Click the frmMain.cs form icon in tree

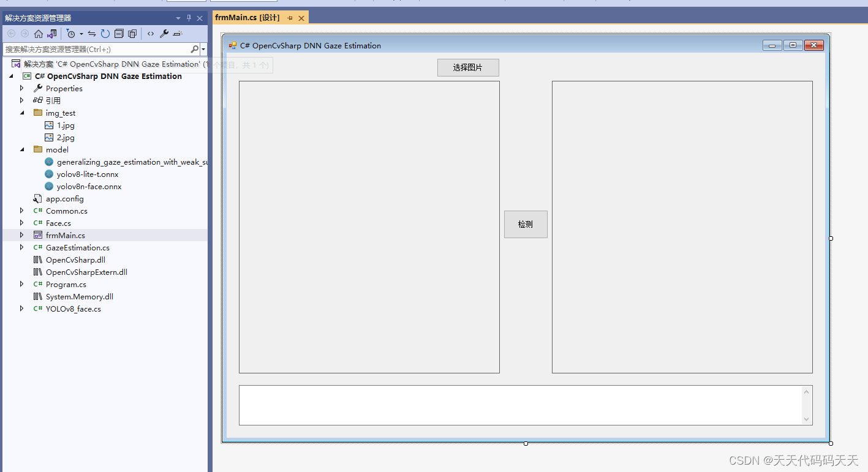point(38,235)
